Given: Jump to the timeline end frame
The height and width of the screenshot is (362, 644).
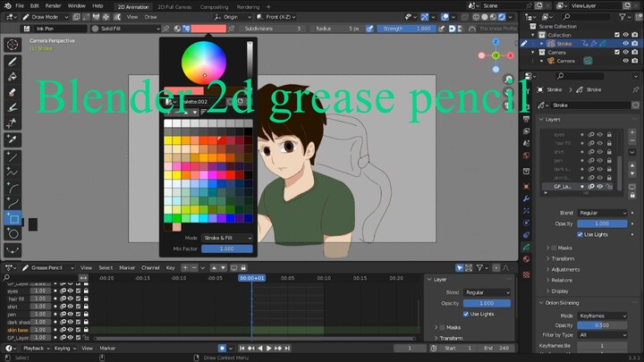Looking at the screenshot, I should pos(287,348).
